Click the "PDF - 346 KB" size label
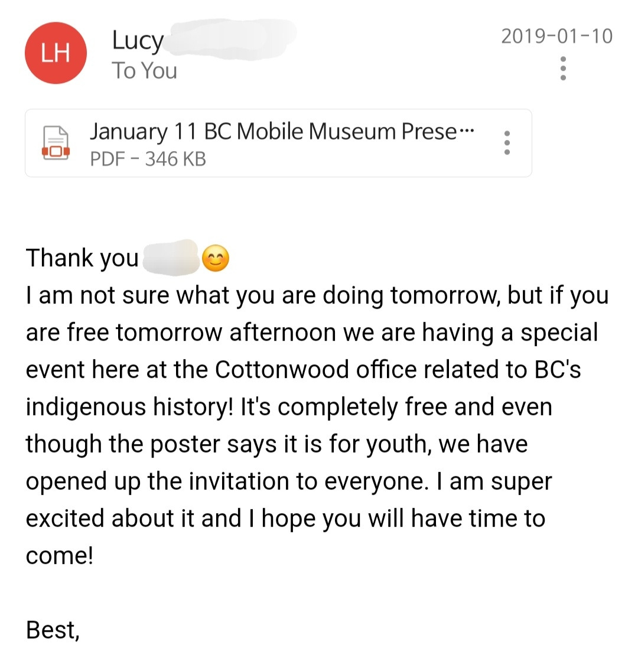This screenshot has height=672, width=638. (x=148, y=159)
